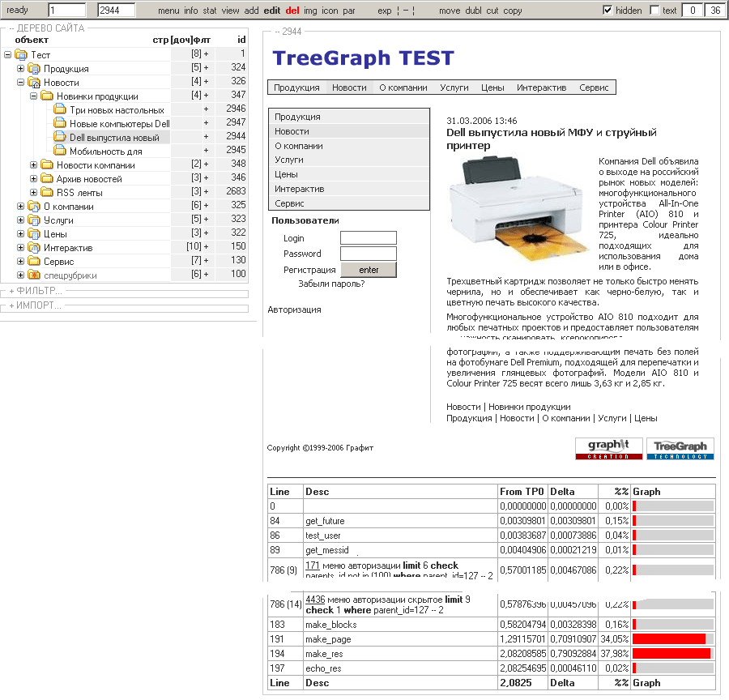Click the спецрубрики special folder icon
This screenshot has height=700, width=729.
pyautogui.click(x=34, y=275)
